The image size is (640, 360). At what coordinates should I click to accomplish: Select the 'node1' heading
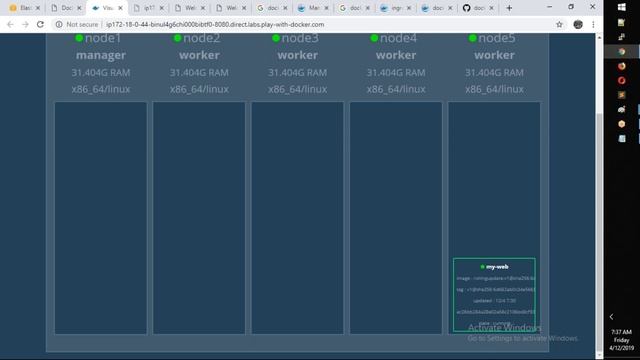coord(103,38)
